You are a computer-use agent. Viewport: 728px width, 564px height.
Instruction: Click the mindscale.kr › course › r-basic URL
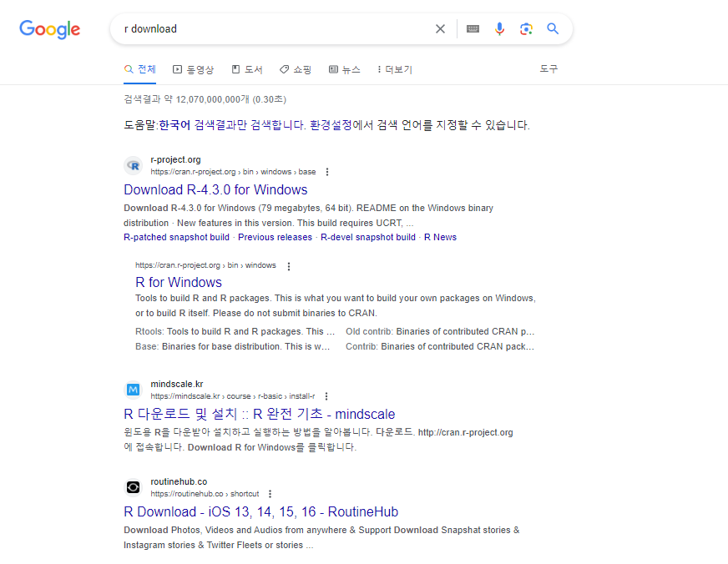(x=233, y=396)
